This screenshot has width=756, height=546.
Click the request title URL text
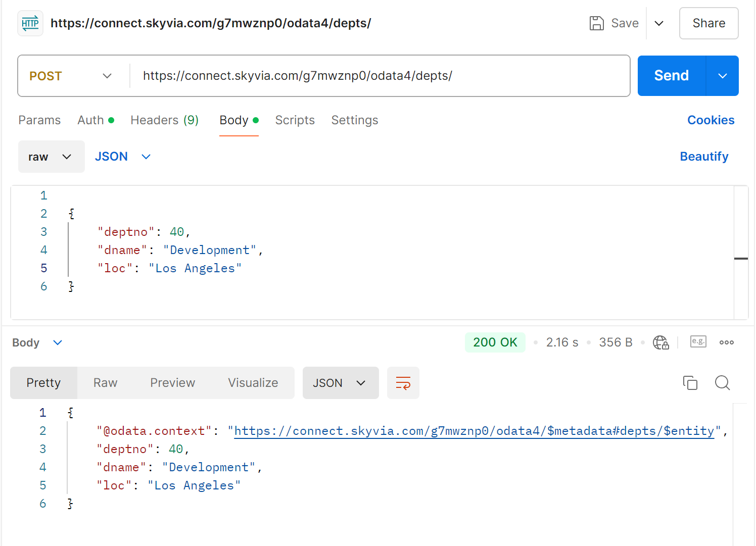point(211,23)
